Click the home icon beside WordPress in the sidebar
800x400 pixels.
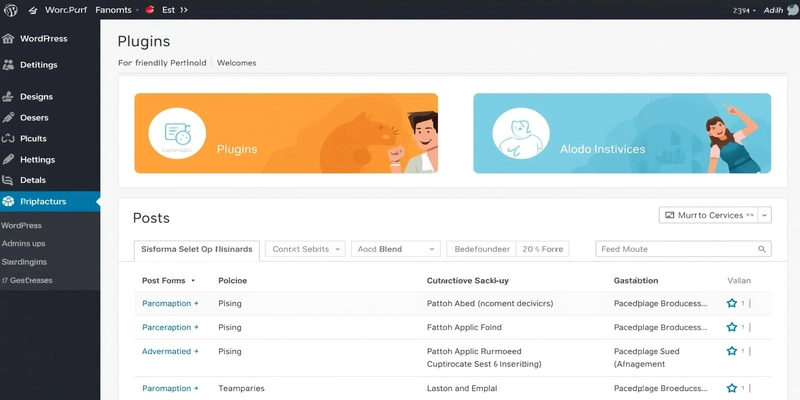(8, 39)
